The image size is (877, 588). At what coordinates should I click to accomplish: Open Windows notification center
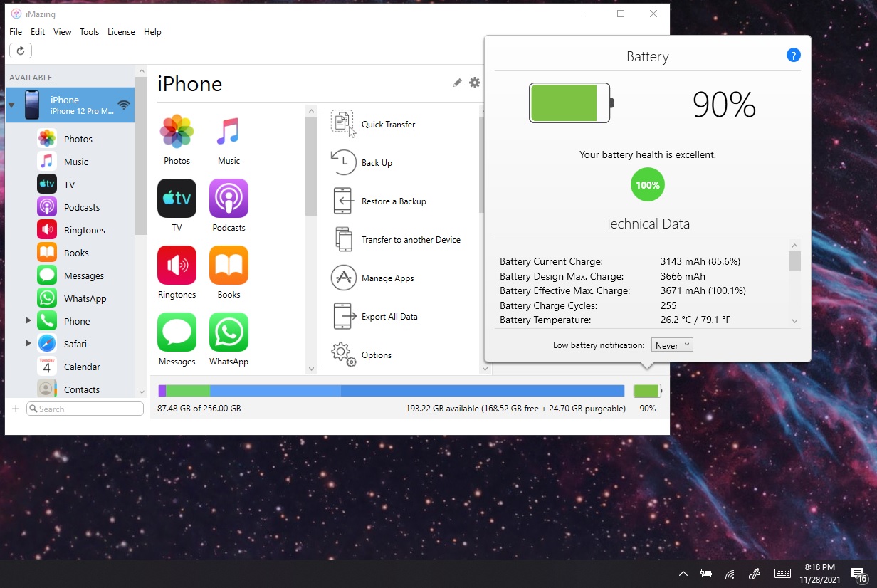coord(858,574)
